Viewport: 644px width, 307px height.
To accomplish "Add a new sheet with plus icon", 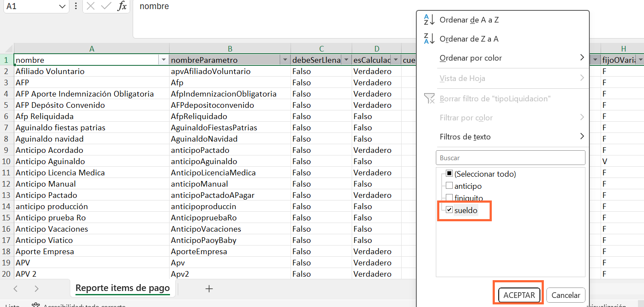I will 209,288.
